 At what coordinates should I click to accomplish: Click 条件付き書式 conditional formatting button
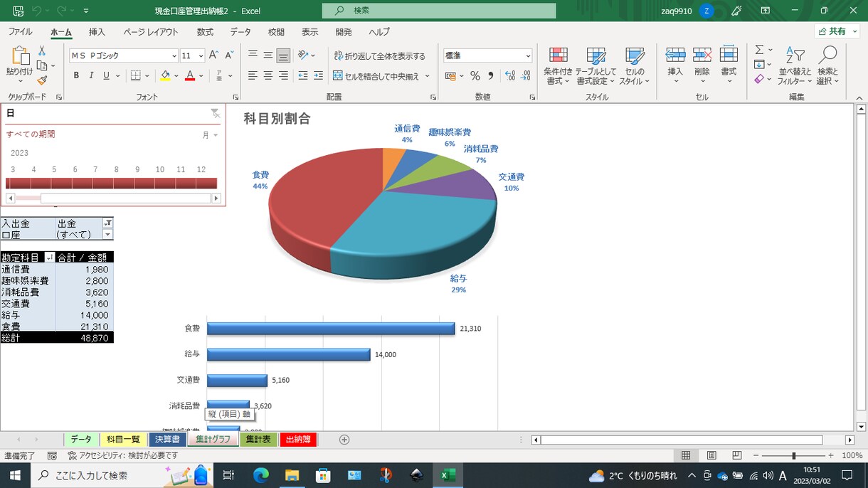click(558, 66)
